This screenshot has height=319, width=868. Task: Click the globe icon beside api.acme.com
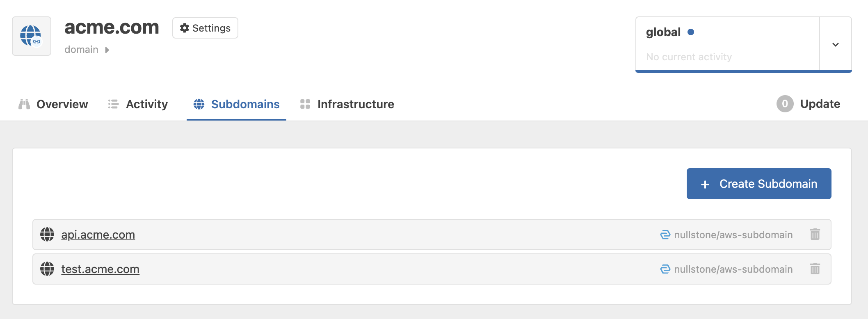(48, 235)
